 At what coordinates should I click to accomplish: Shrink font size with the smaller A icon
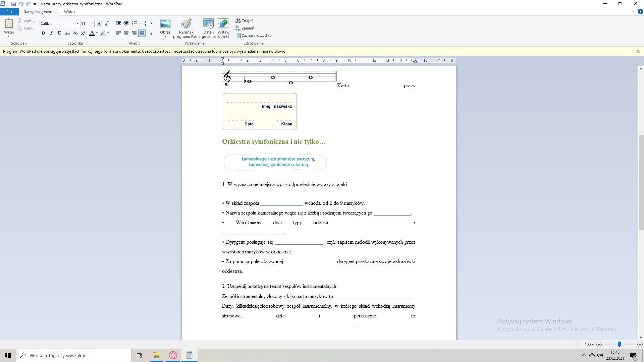(107, 23)
